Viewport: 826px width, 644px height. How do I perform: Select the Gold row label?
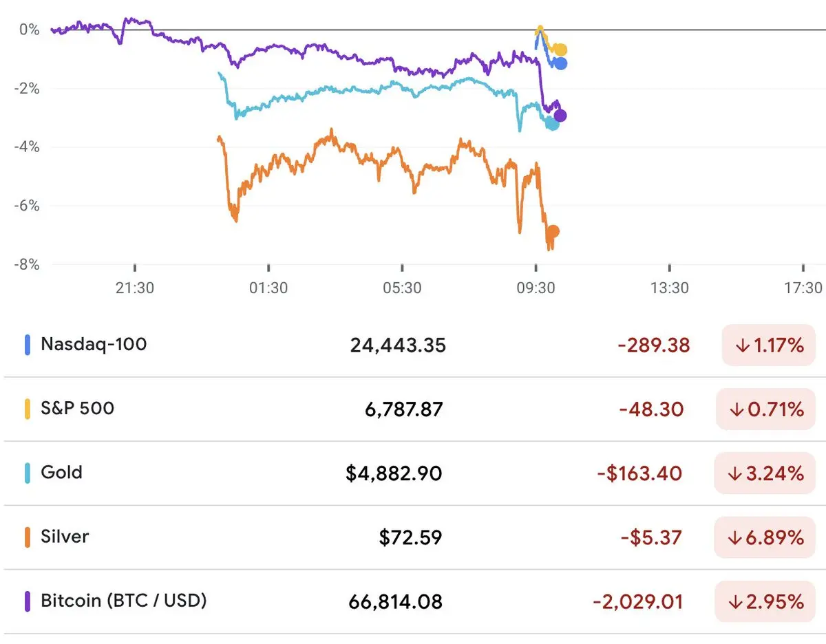pos(61,472)
